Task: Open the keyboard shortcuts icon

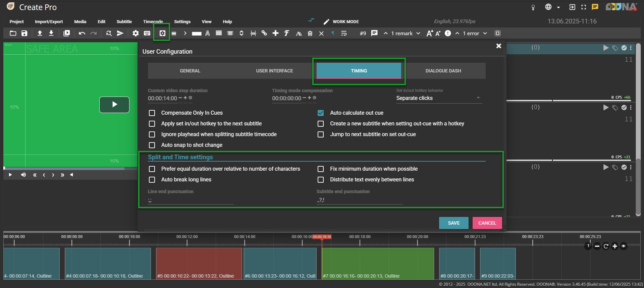Action: click(x=147, y=33)
